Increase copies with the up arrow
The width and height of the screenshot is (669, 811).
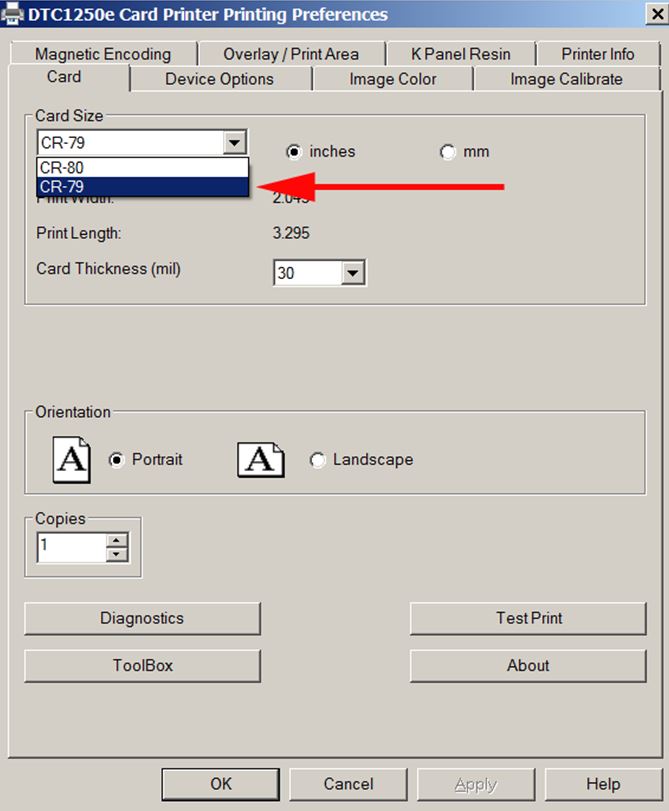coord(118,541)
